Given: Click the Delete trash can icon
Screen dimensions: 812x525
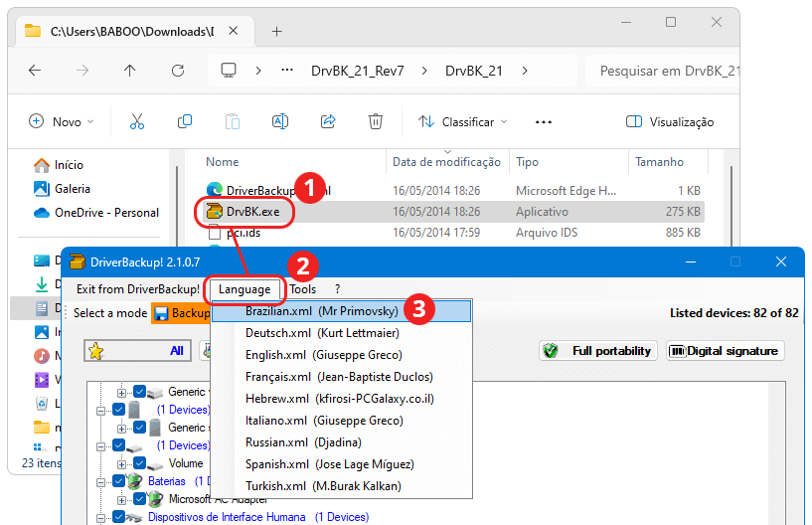Looking at the screenshot, I should pos(376,121).
